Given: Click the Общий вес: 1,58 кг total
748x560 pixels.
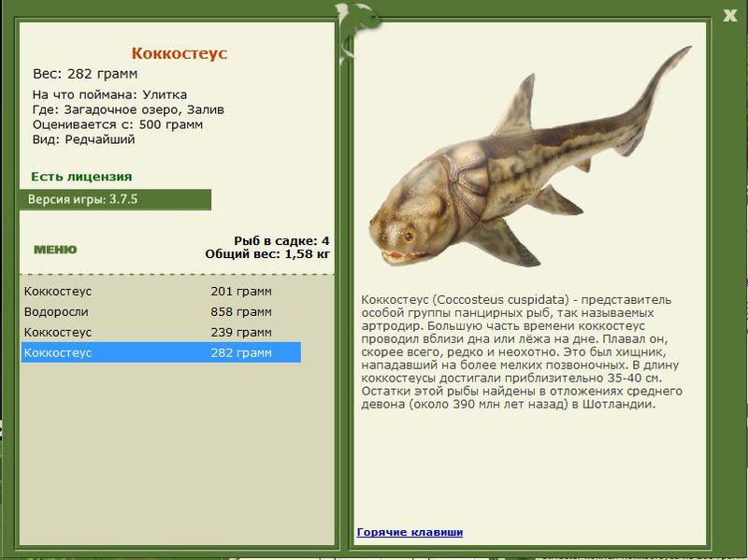Looking at the screenshot, I should [x=267, y=253].
